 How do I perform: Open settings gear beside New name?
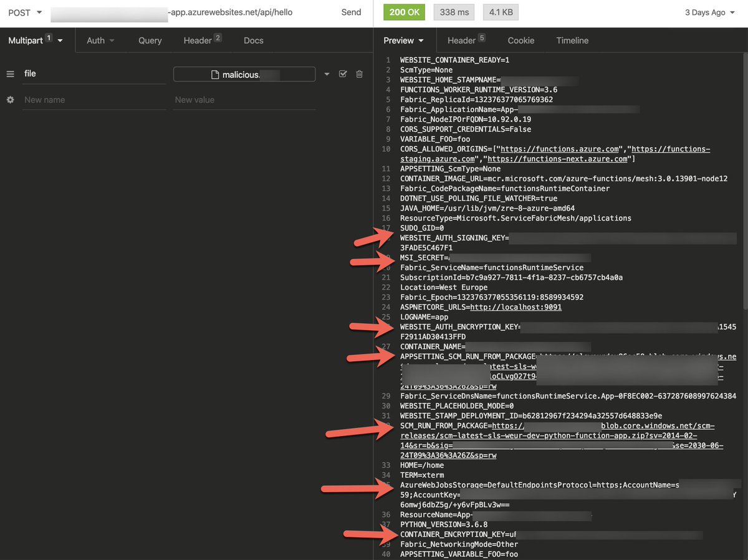[x=10, y=100]
